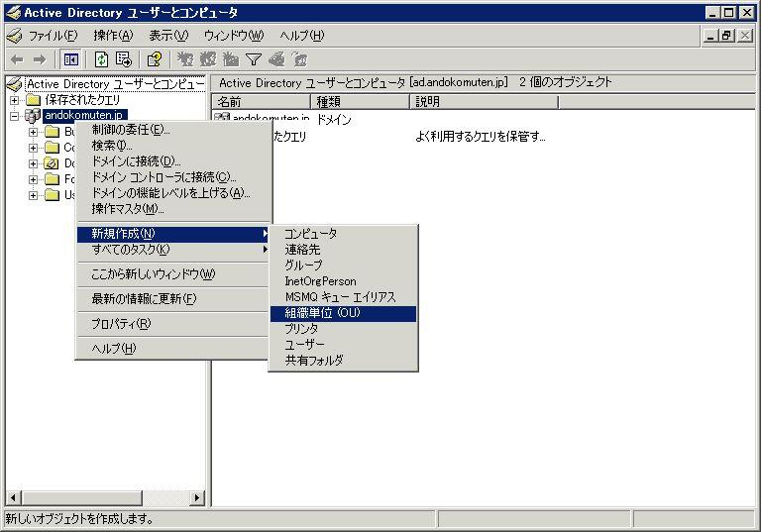Click the console icon left of ファイル menu

[x=14, y=36]
